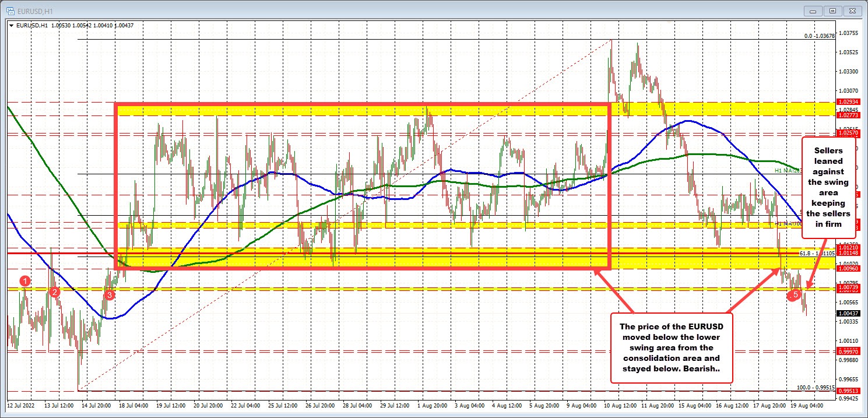Select red numbered marker 1 on the chart
Viewport: 868px width, 418px height.
[24, 282]
